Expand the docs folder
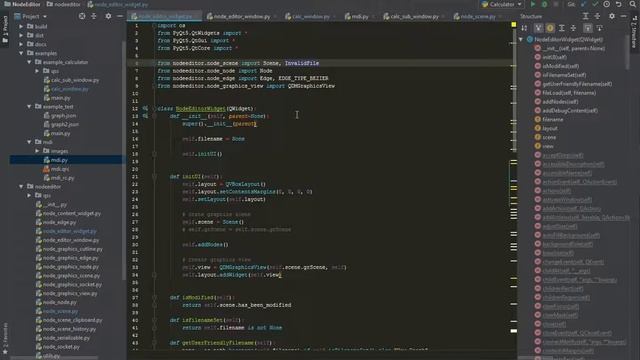This screenshot has height=360, width=640. (x=21, y=44)
